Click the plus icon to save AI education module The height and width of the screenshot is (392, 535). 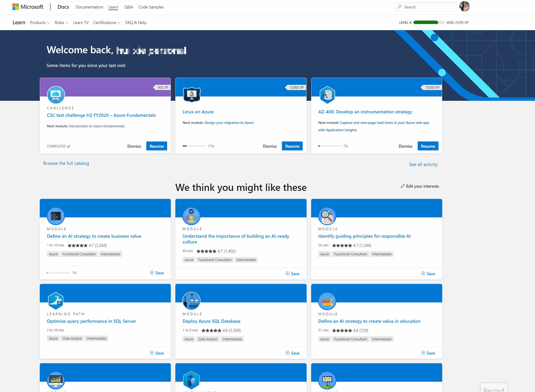tap(423, 353)
